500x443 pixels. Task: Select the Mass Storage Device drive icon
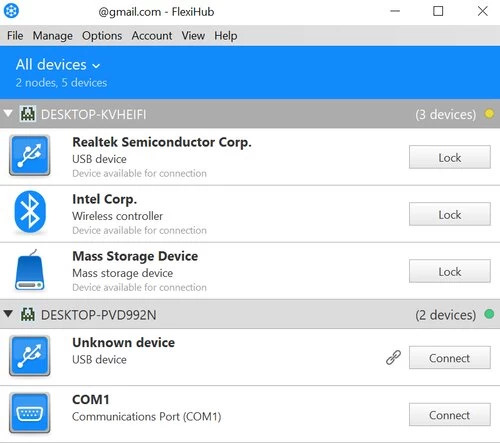(x=30, y=270)
